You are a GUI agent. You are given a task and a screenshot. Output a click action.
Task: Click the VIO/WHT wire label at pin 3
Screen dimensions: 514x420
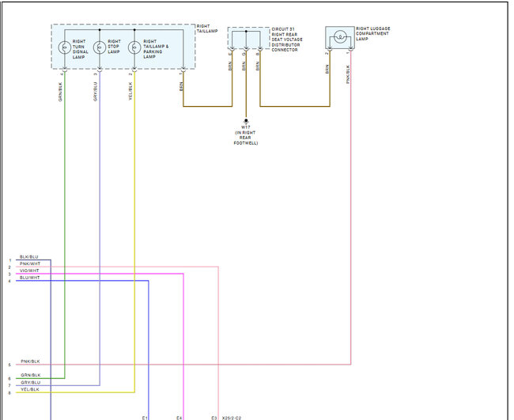pos(29,271)
